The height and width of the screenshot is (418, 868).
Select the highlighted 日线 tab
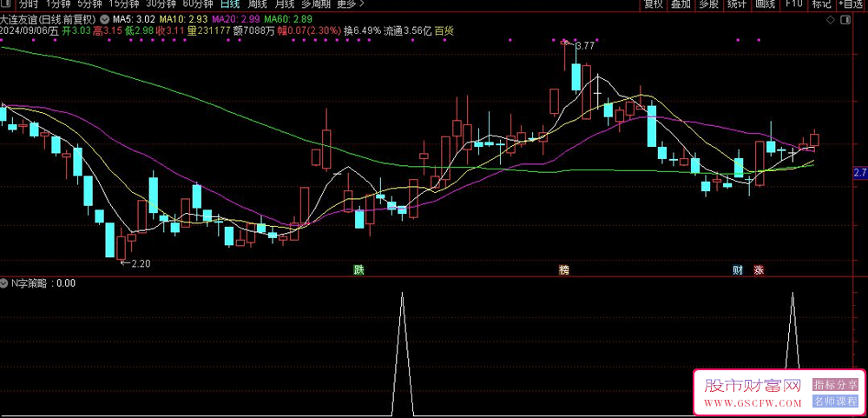[230, 3]
